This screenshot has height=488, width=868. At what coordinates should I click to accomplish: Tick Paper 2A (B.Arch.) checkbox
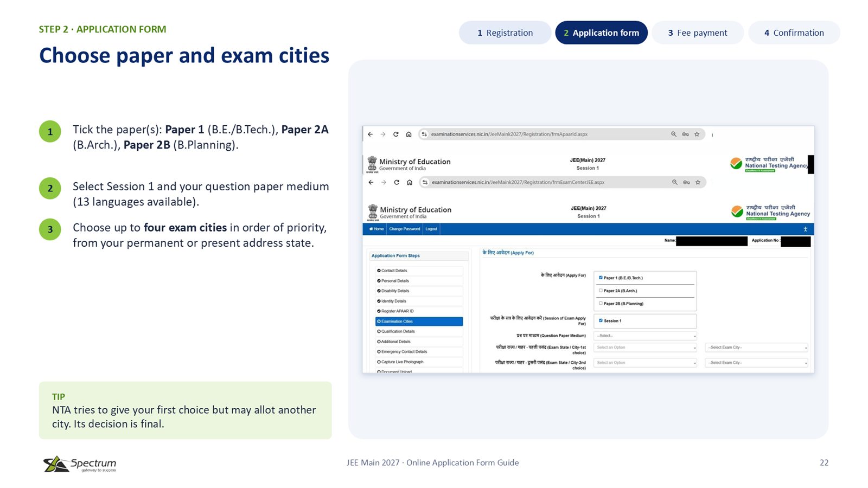pyautogui.click(x=601, y=291)
